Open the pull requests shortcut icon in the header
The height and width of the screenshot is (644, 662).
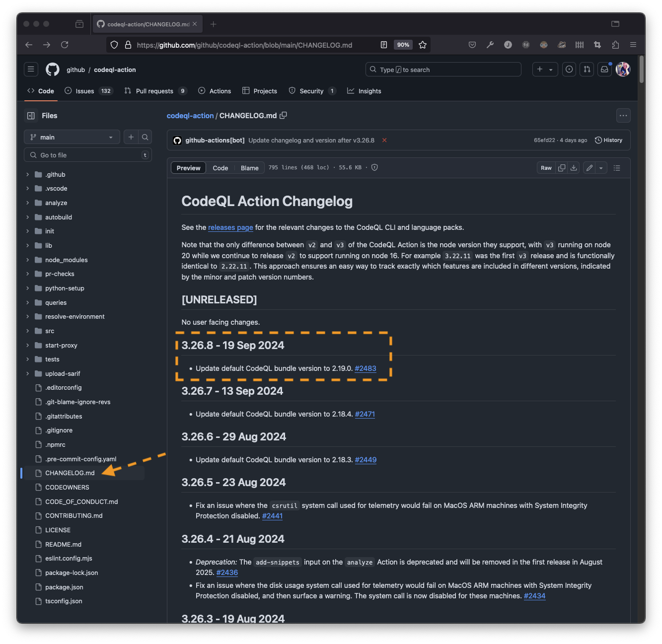(587, 70)
